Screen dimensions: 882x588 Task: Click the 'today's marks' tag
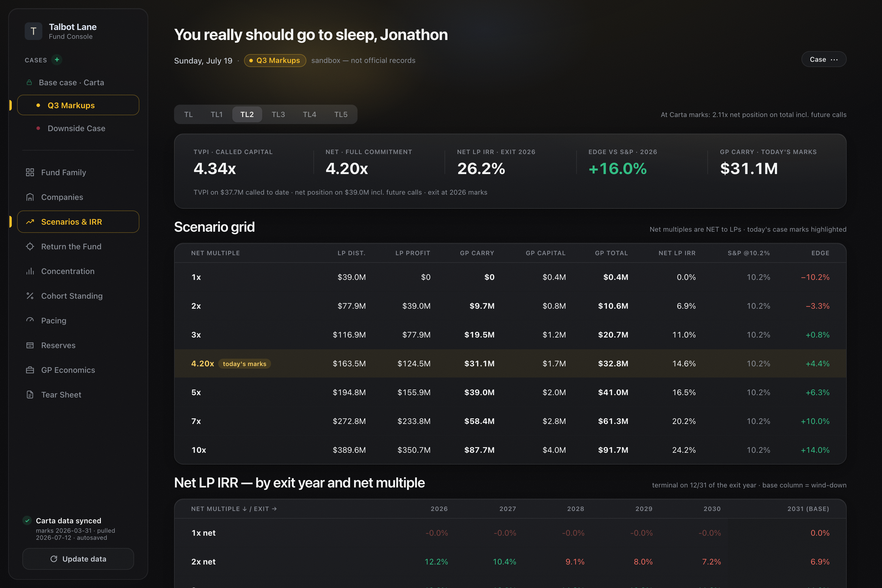pos(245,364)
